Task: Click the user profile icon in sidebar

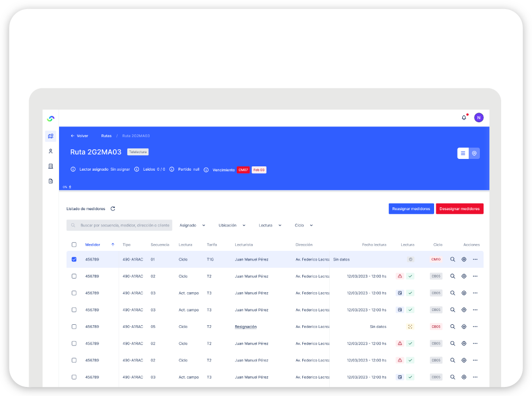Action: coord(51,151)
